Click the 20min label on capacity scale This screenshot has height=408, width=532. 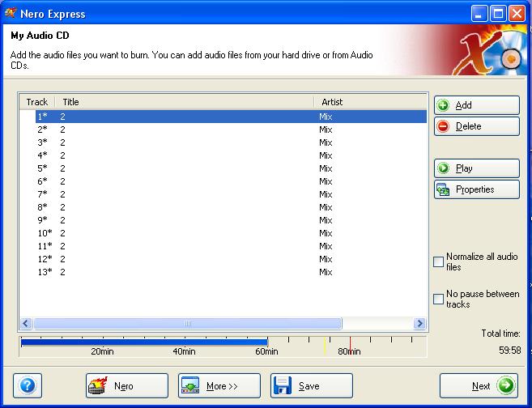102,351
